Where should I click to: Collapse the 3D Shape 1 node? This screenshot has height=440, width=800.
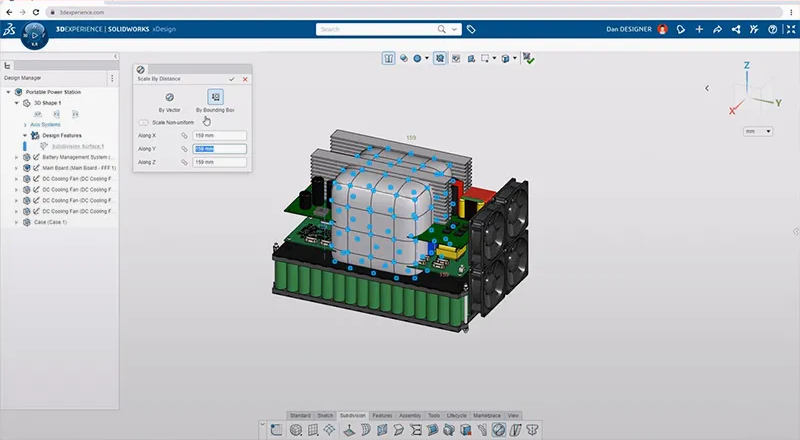pyautogui.click(x=16, y=103)
